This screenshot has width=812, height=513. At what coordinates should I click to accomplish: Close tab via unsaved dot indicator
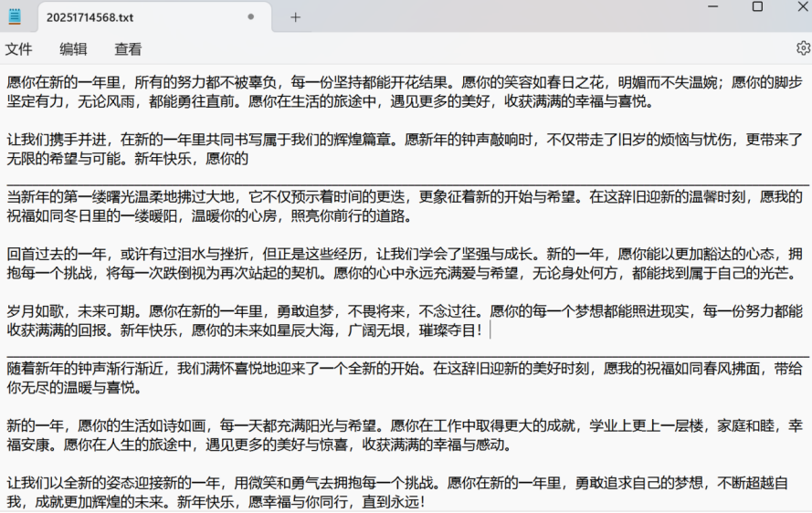[250, 17]
